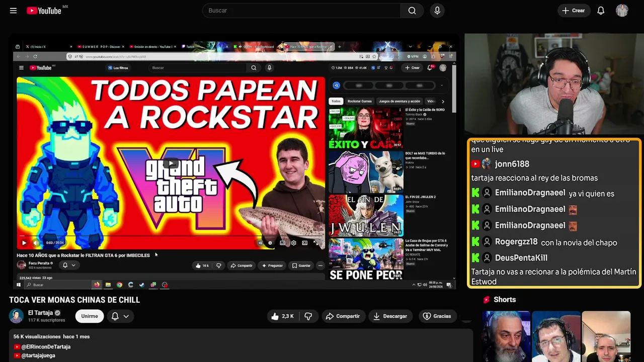The image size is (644, 362).
Task: Click the volume speaker icon in streamed player
Action: (36, 243)
